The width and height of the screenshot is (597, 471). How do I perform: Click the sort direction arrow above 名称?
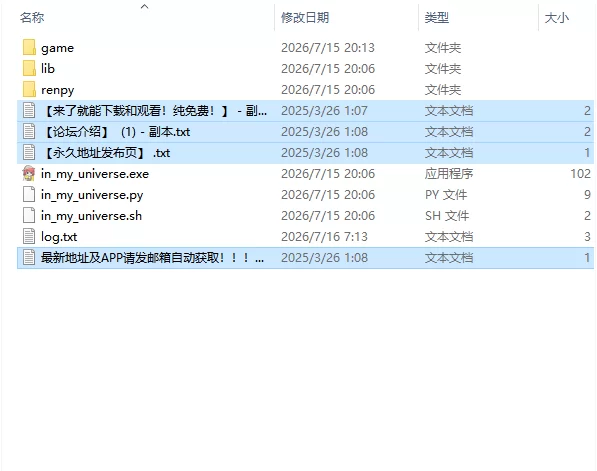[145, 6]
